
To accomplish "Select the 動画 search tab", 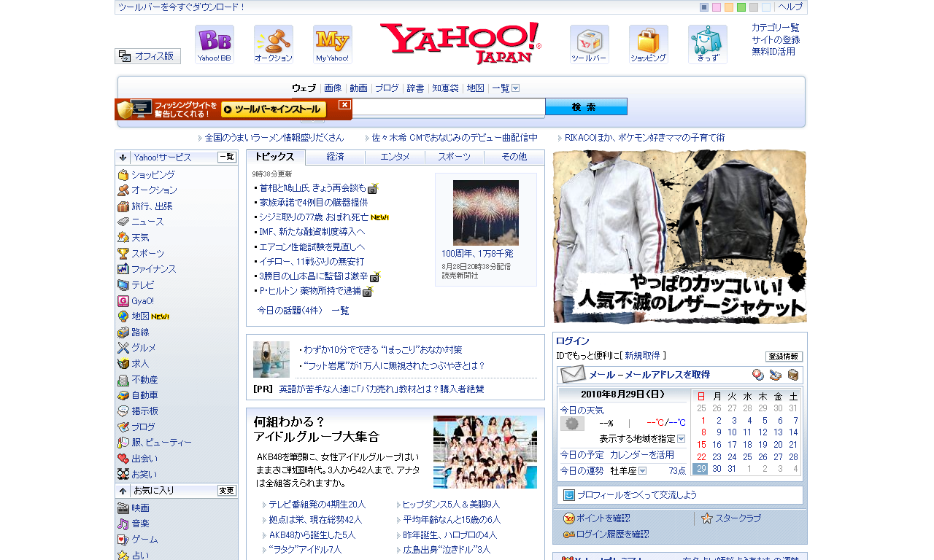I will [x=358, y=88].
